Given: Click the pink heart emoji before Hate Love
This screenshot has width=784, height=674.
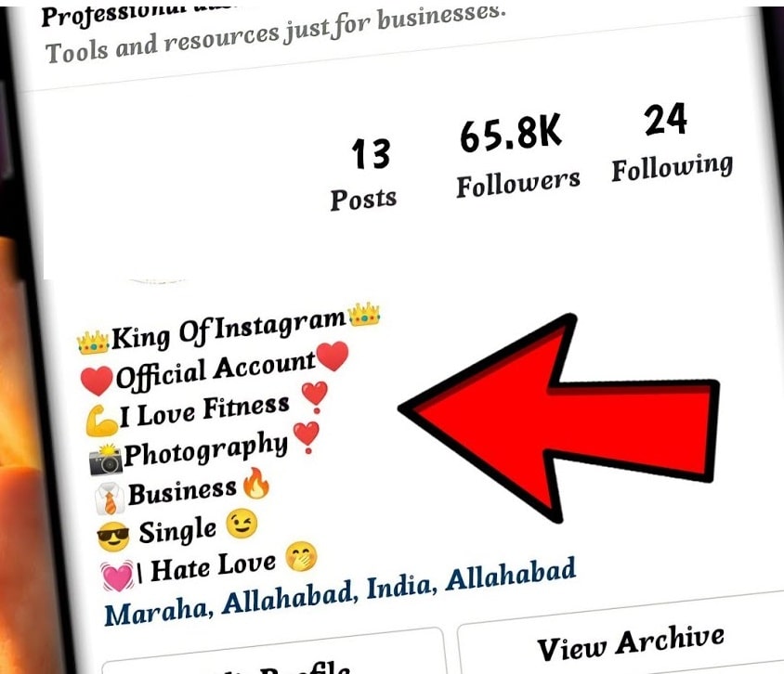Looking at the screenshot, I should coord(117,576).
